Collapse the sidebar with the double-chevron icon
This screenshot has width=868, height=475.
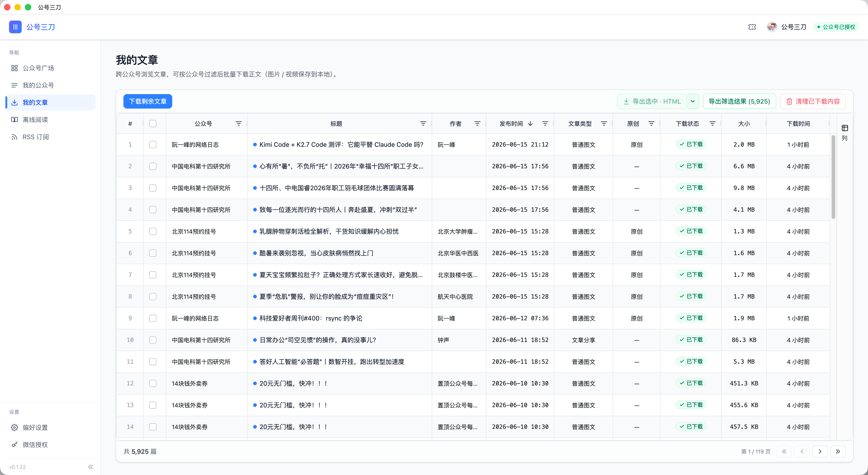click(x=91, y=467)
